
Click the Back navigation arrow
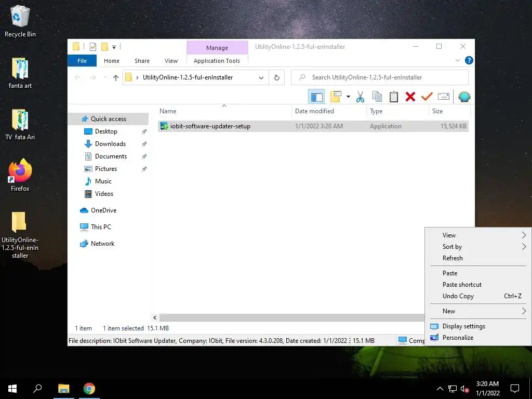(77, 78)
